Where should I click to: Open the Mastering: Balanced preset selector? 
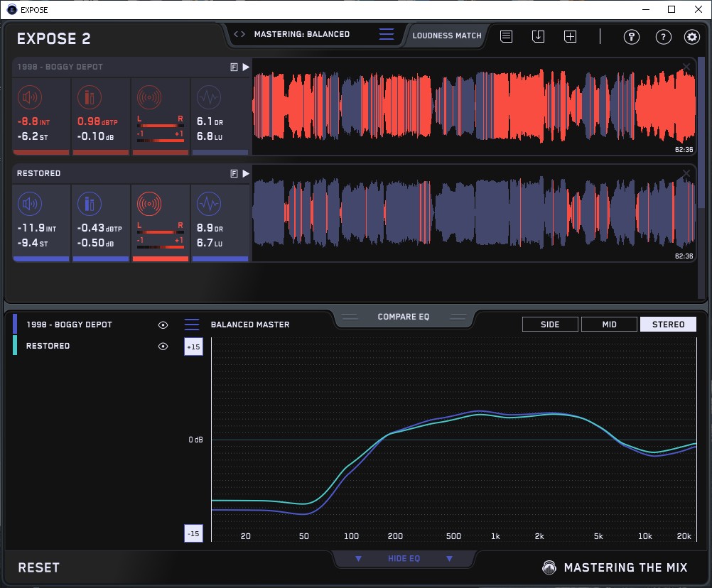[x=301, y=34]
